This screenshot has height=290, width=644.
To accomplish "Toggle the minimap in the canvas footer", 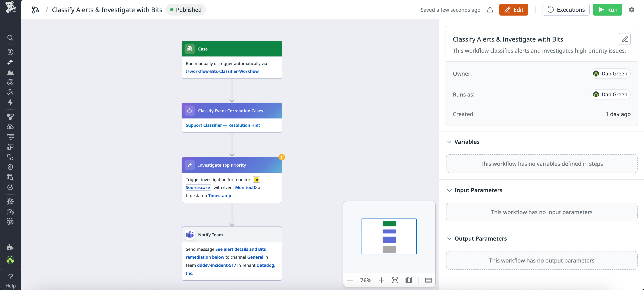I will [x=409, y=280].
